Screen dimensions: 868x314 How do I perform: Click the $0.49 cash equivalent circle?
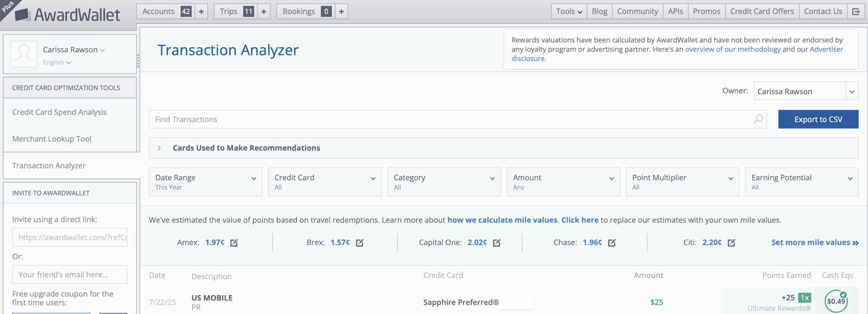click(836, 301)
